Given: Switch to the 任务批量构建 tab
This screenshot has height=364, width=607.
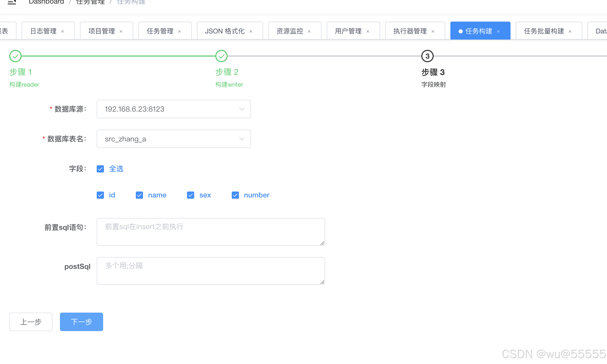Looking at the screenshot, I should [x=544, y=31].
